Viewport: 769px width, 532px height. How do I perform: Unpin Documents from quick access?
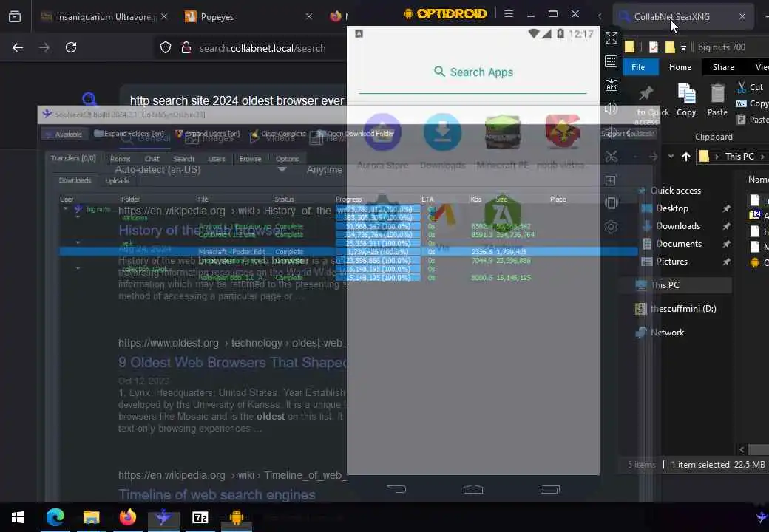coord(726,244)
